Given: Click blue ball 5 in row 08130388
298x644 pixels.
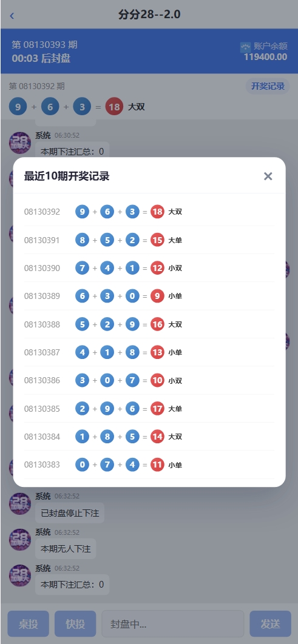Looking at the screenshot, I should 82,324.
